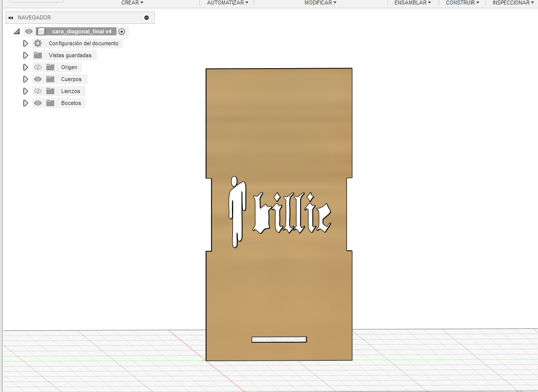Click the Cuerpos folder icon
The height and width of the screenshot is (392, 538).
coord(50,79)
